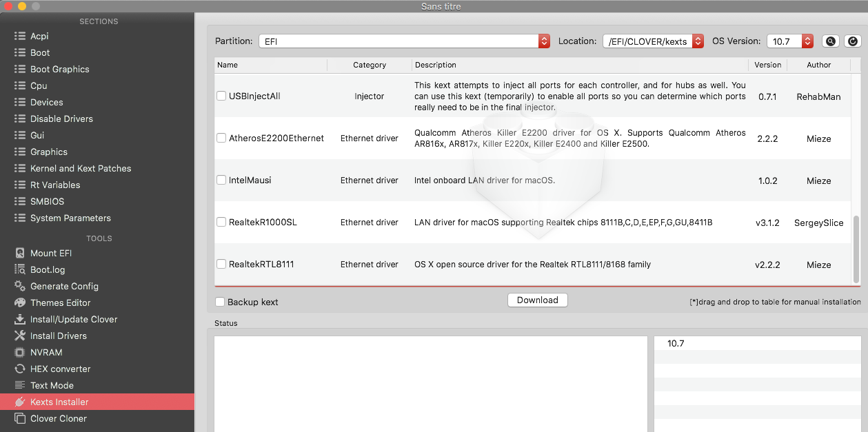
Task: Open the OS Version dropdown
Action: tap(790, 41)
